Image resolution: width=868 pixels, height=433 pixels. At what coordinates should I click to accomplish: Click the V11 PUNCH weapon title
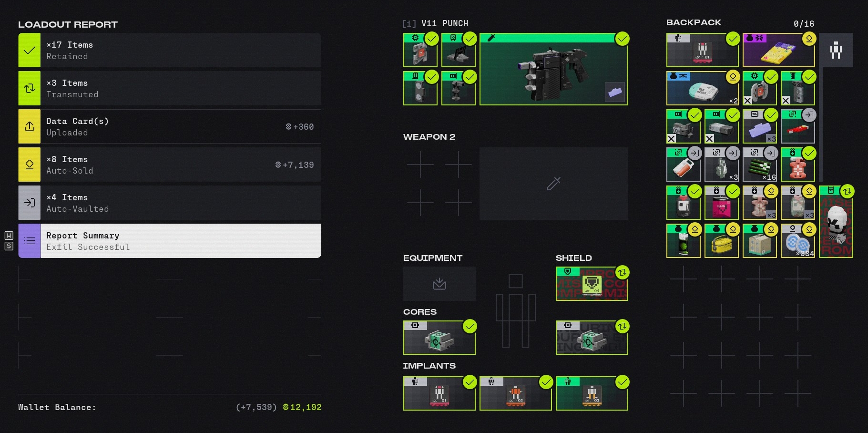pos(445,23)
